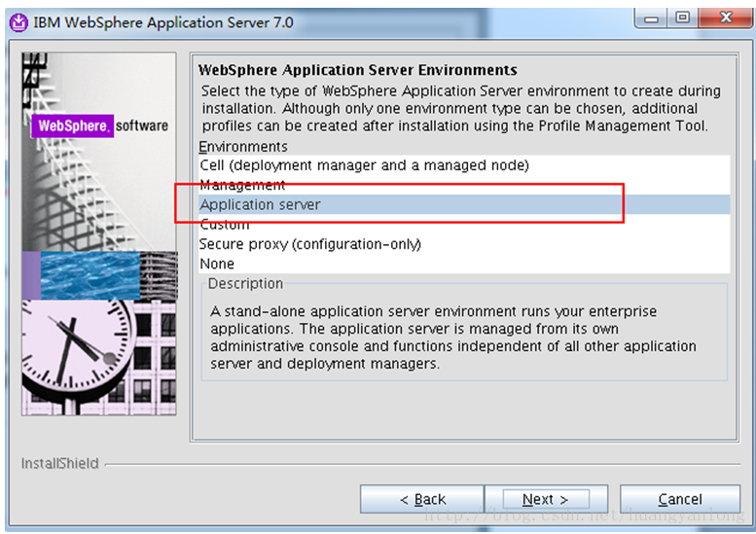The height and width of the screenshot is (534, 756).
Task: Select Secure proxy (configuration-only) environment
Action: [x=464, y=244]
